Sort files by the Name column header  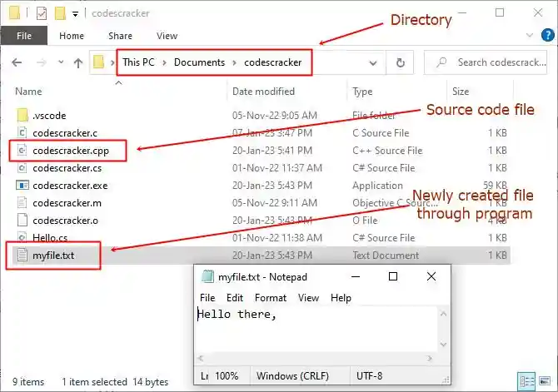[28, 92]
